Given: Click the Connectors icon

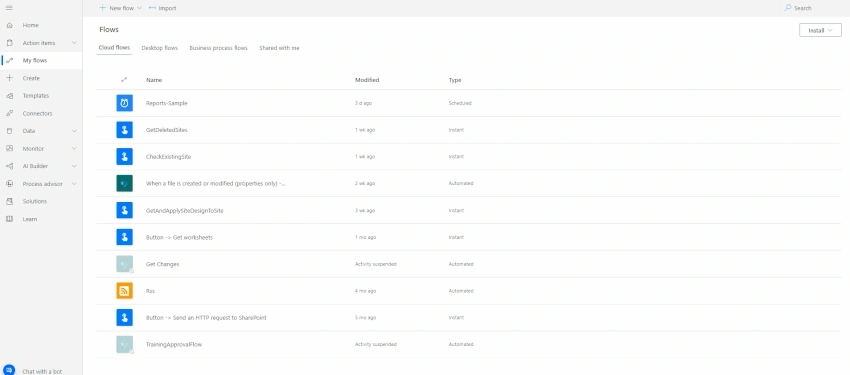Looking at the screenshot, I should tap(9, 113).
